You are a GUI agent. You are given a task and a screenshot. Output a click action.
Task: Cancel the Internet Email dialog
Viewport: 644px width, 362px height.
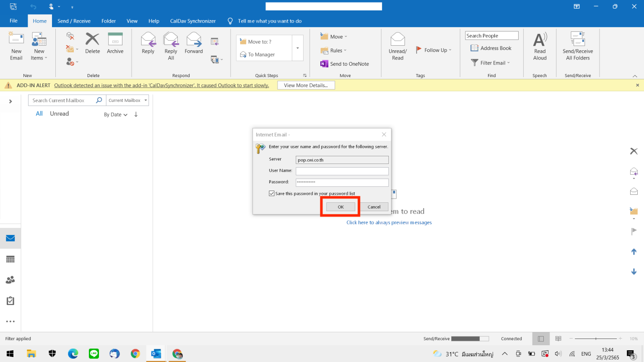(374, 207)
